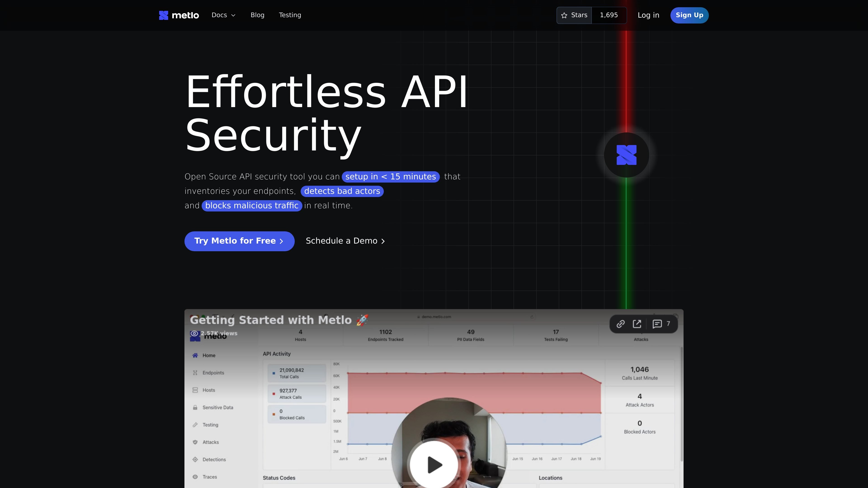Click the Attacks shield icon in preview sidebar

coord(195,442)
